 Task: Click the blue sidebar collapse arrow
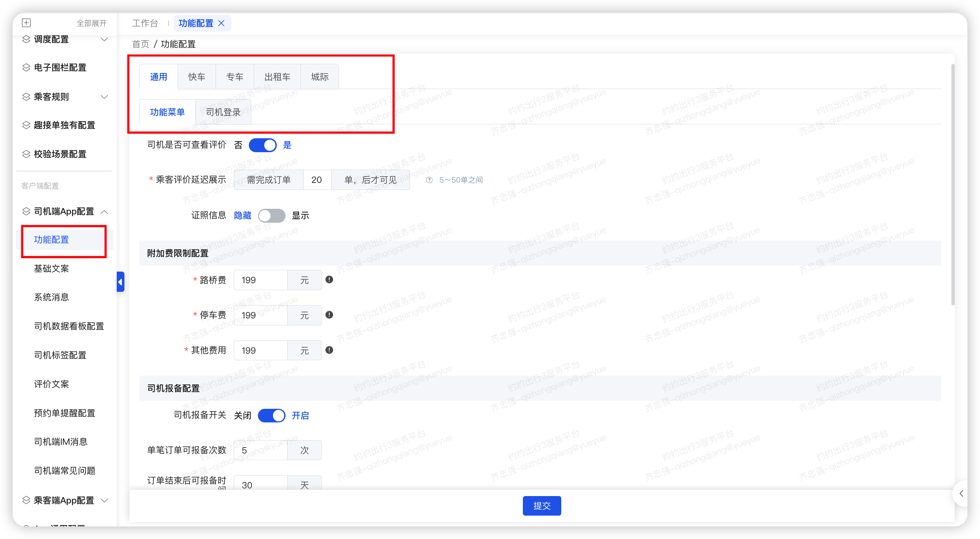coord(121,282)
